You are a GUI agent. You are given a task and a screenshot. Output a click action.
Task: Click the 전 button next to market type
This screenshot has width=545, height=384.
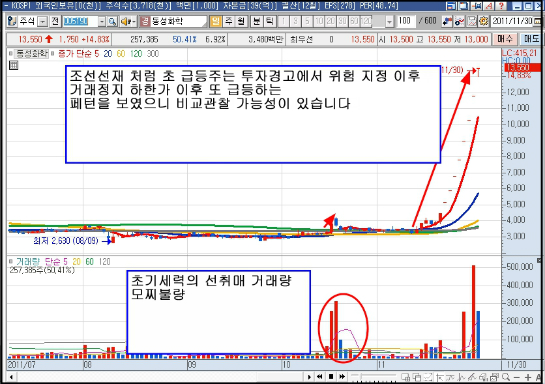click(55, 22)
